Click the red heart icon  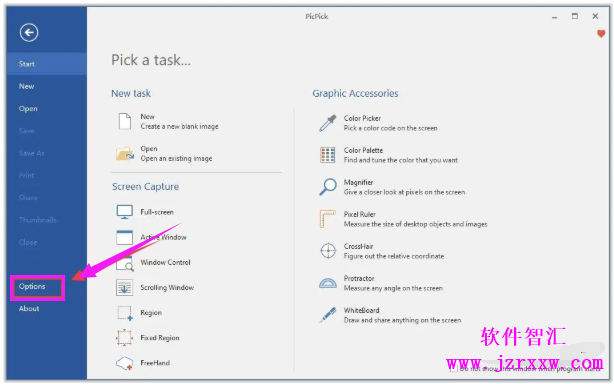[x=601, y=34]
